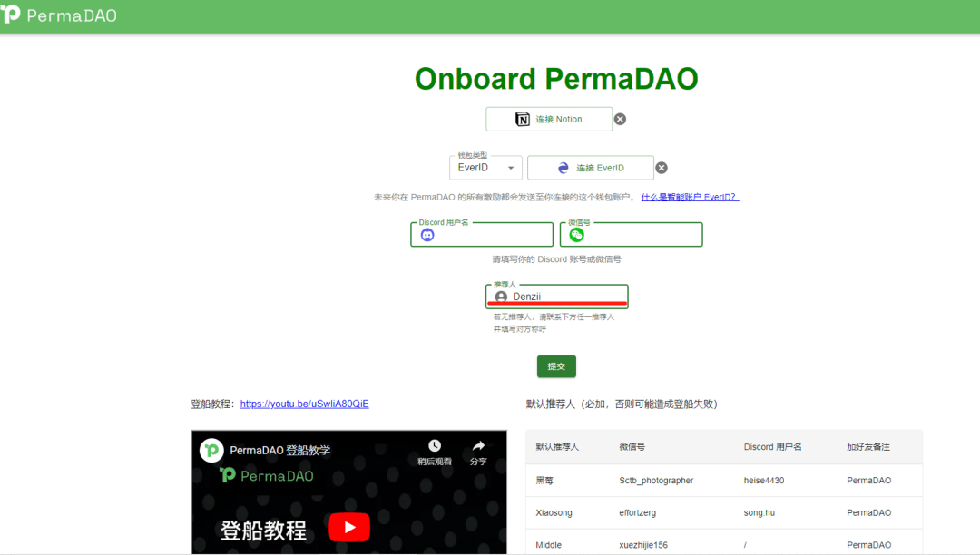Click the person icon in referrer field
The height and width of the screenshot is (555, 980).
pos(501,297)
